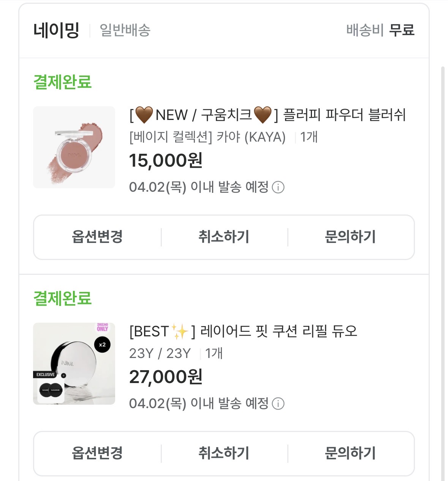Tap the 일반배송 delivery type label
The image size is (448, 481).
coord(125,30)
